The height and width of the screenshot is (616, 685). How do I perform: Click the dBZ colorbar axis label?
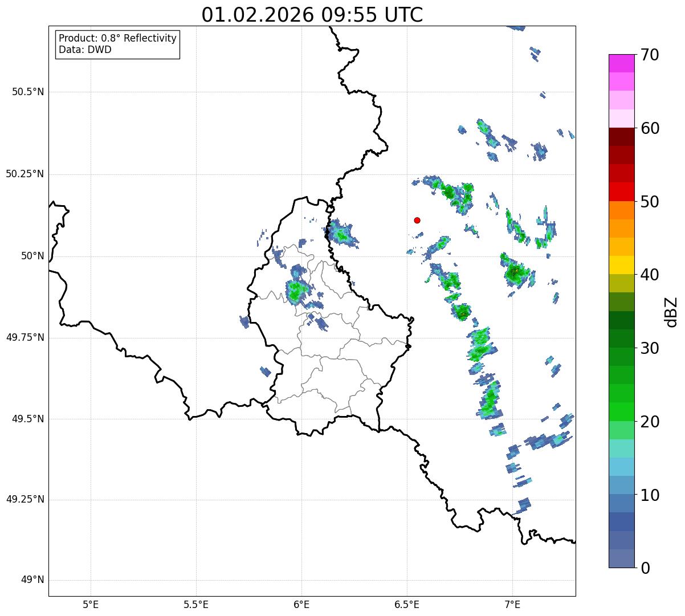tap(672, 312)
